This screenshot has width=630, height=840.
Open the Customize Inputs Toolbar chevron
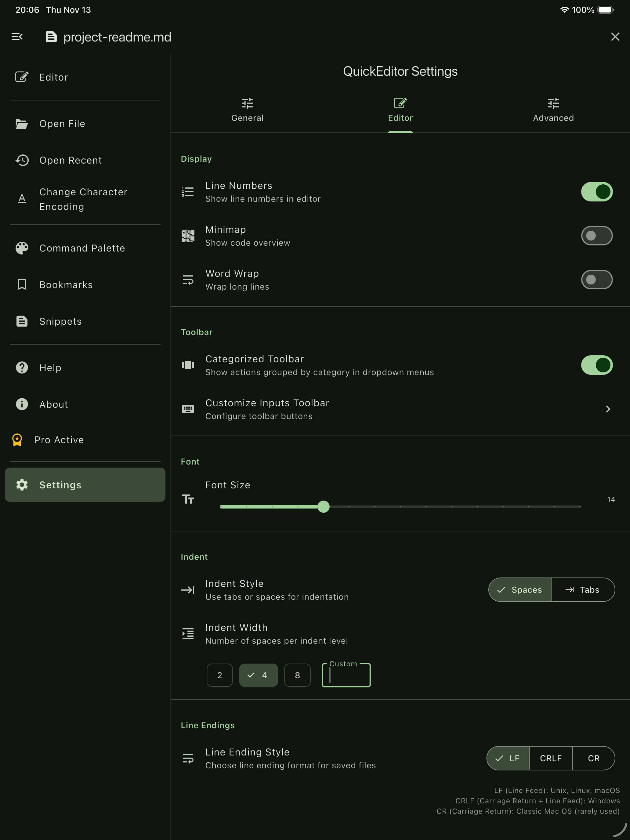coord(608,409)
